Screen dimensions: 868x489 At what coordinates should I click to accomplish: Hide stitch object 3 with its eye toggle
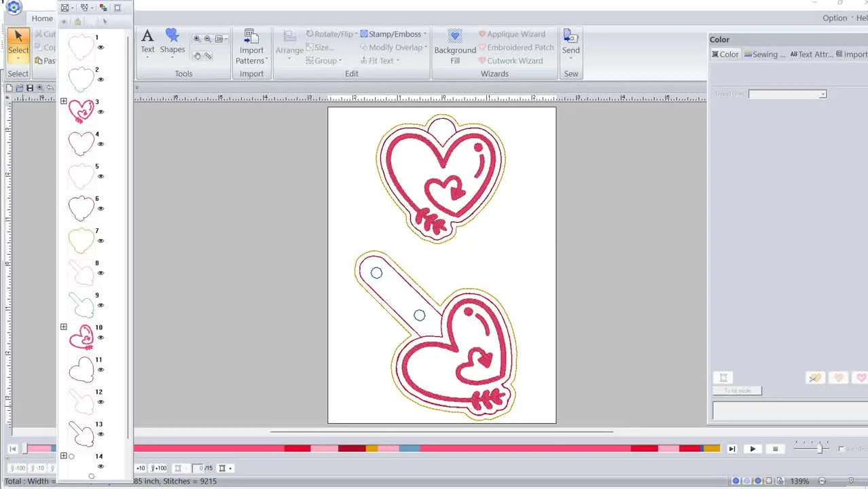101,112
